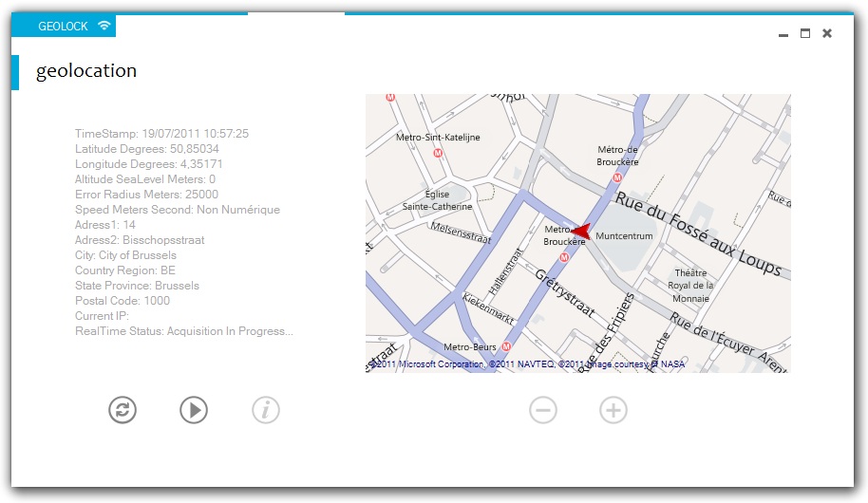Select the Postal Code: 1000 line

click(123, 301)
